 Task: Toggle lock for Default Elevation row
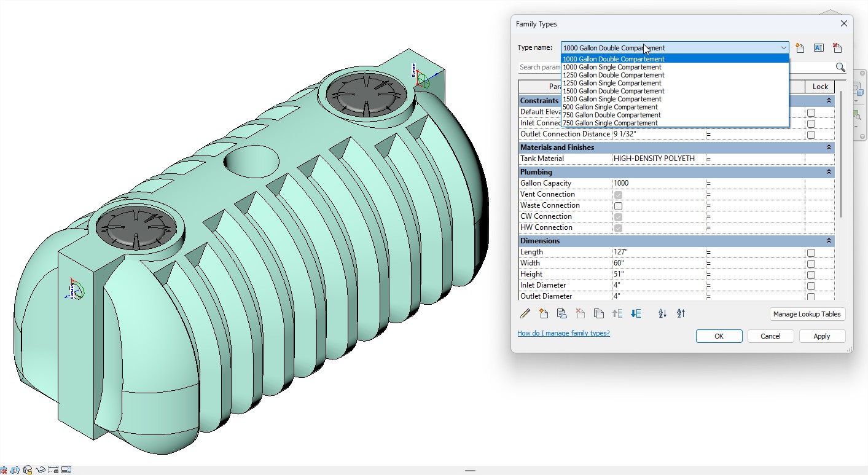pos(811,112)
